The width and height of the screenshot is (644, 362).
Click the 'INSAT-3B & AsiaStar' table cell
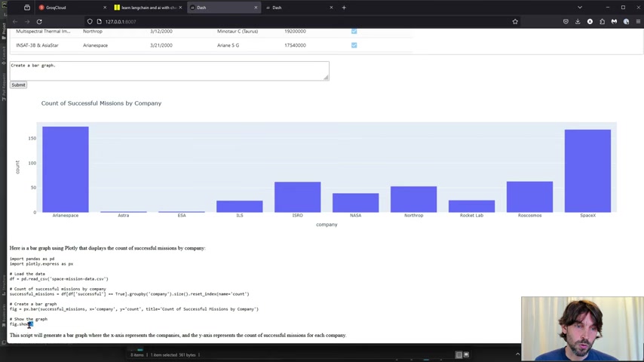pyautogui.click(x=37, y=45)
